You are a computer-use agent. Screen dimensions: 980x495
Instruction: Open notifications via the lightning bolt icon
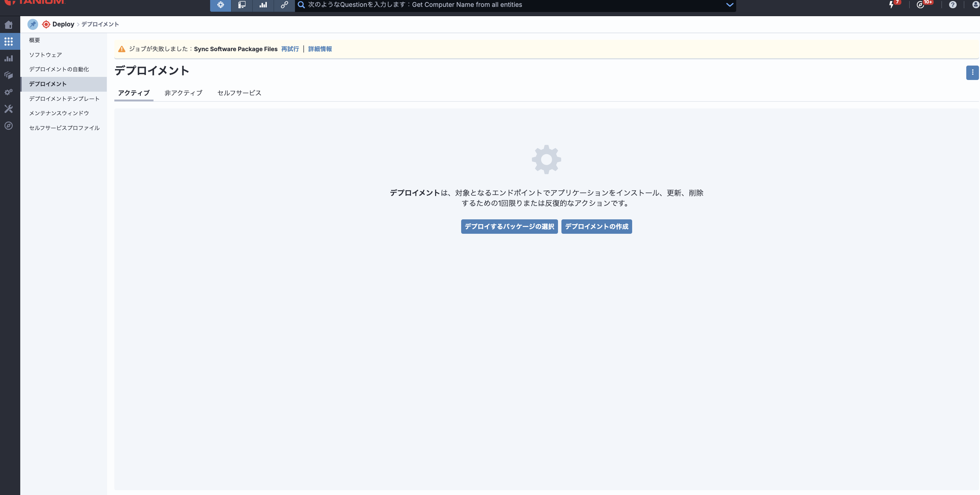pyautogui.click(x=892, y=5)
